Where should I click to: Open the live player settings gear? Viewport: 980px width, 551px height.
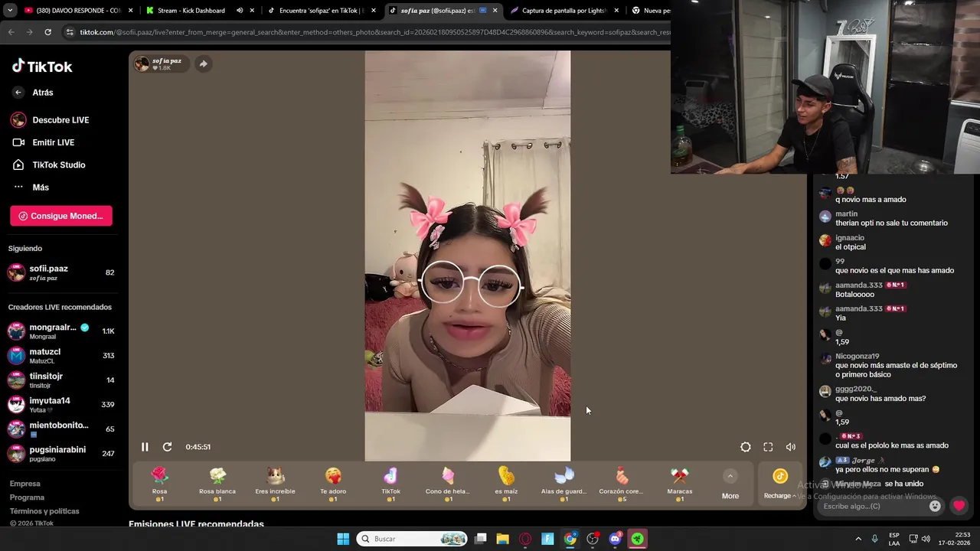tap(746, 447)
